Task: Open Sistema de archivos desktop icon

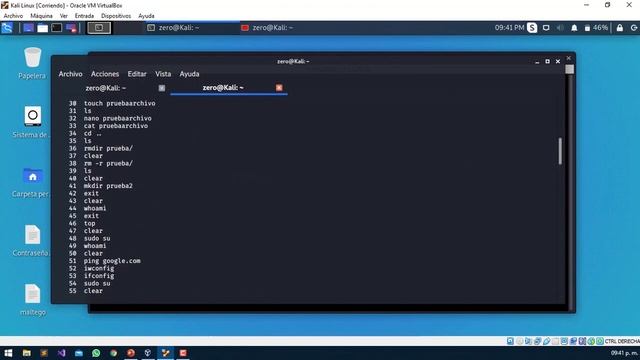Action: click(x=32, y=122)
